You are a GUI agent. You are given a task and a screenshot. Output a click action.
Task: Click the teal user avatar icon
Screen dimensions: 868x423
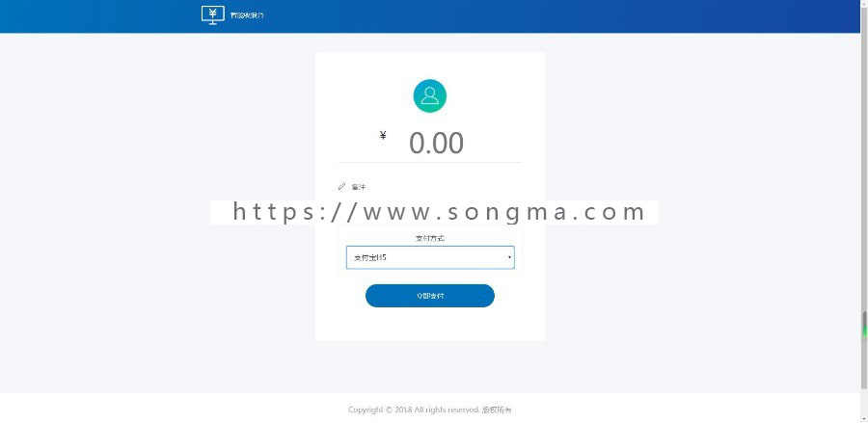429,95
